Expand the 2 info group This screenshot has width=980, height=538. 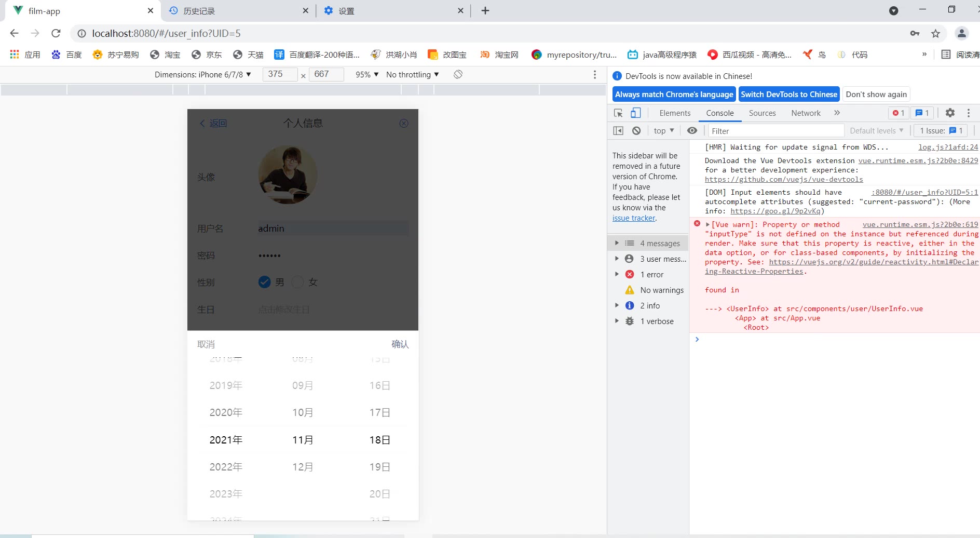point(617,305)
